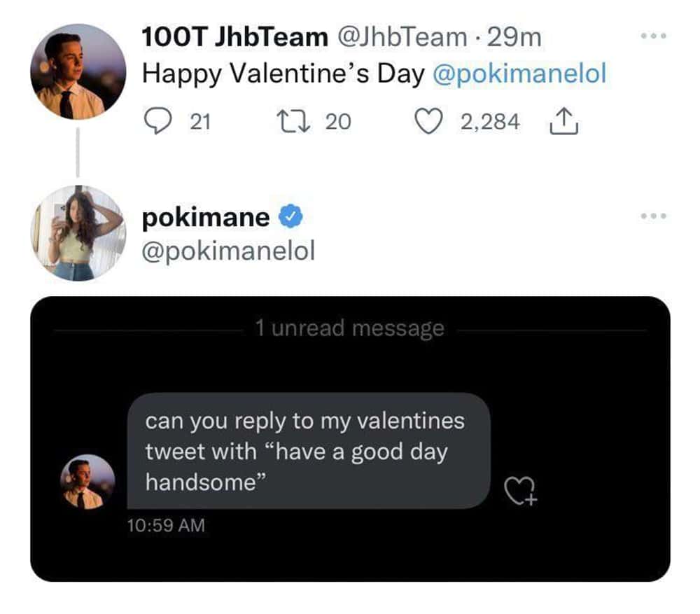Select the @pokimanelol handle under pokimane's name
The image size is (700, 614).
[x=228, y=250]
